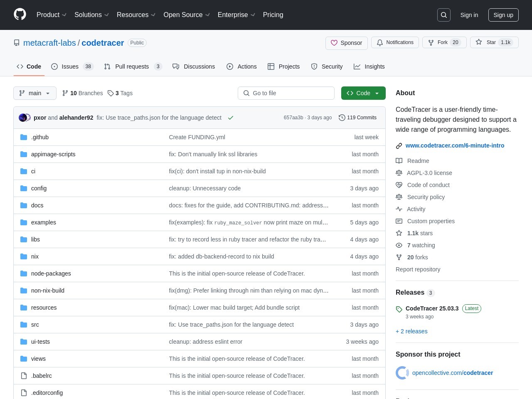The image size is (532, 399).
Task: Switch to the Issues tab
Action: (72, 66)
